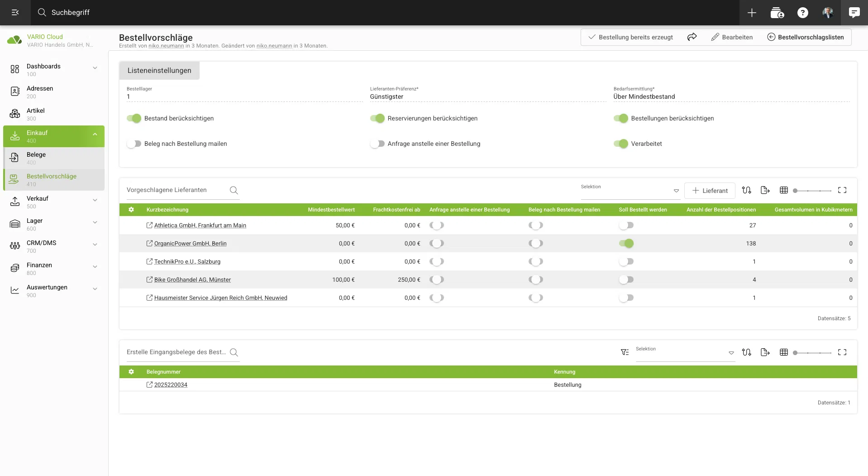The image size is (868, 476).
Task: Click the Bearbeiten button
Action: [x=732, y=37]
